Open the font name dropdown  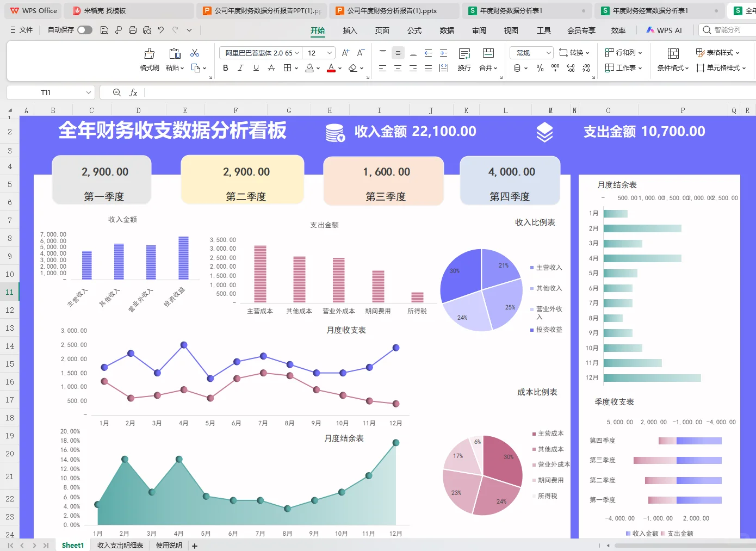click(x=297, y=53)
